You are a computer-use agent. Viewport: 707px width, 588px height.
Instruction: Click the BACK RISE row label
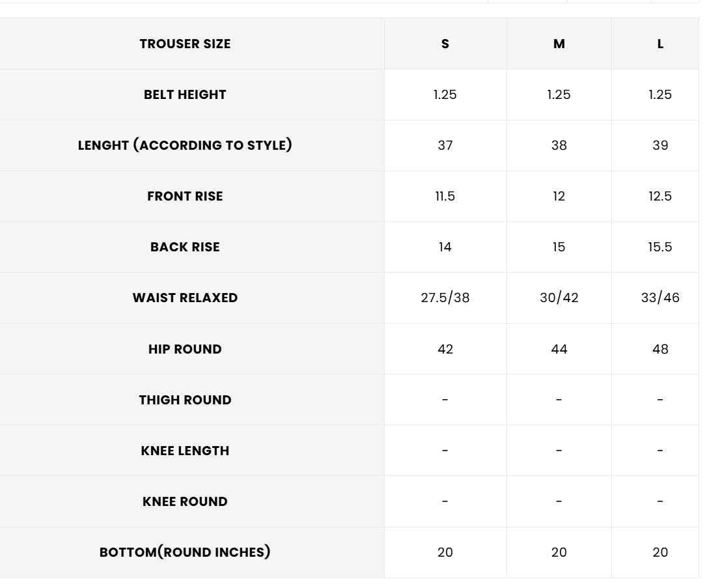[185, 247]
